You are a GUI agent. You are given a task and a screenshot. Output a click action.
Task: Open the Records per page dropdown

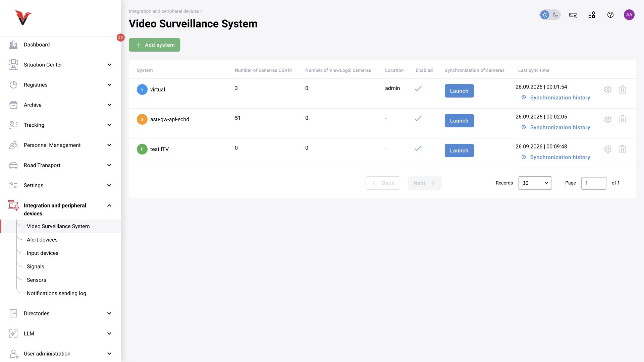(535, 183)
